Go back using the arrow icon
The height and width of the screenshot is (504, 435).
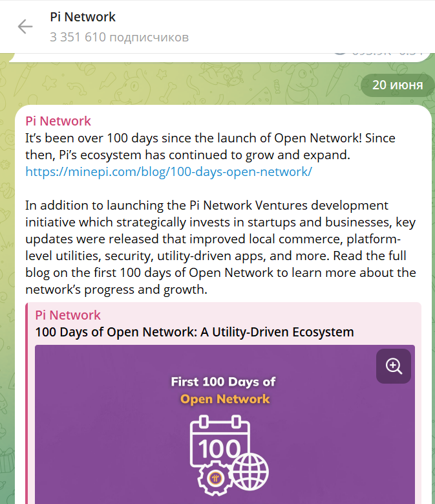pos(25,27)
